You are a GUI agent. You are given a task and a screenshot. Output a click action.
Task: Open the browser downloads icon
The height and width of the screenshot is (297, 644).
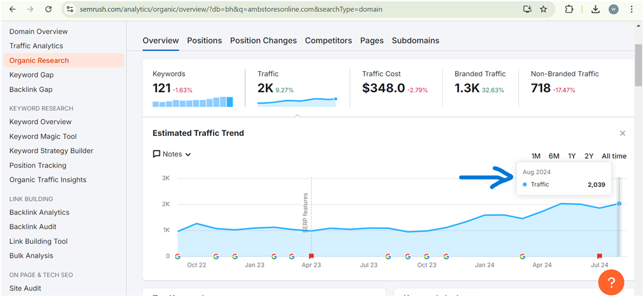tap(595, 9)
